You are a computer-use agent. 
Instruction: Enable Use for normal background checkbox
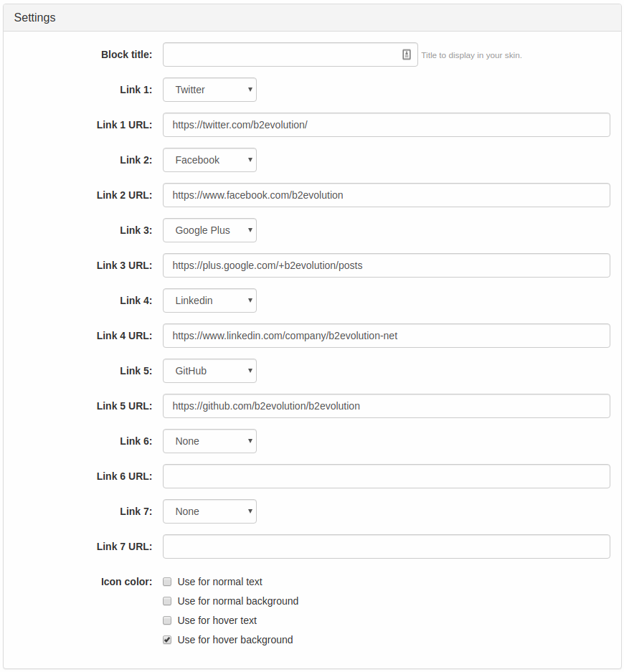click(167, 601)
